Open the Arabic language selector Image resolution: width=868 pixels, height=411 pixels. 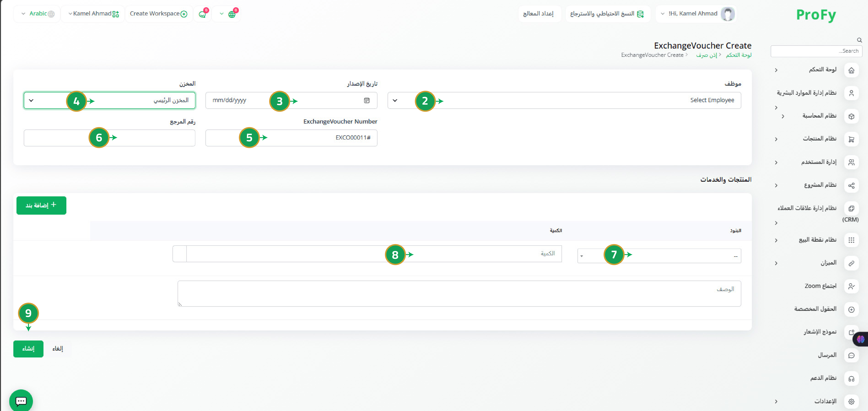(37, 14)
